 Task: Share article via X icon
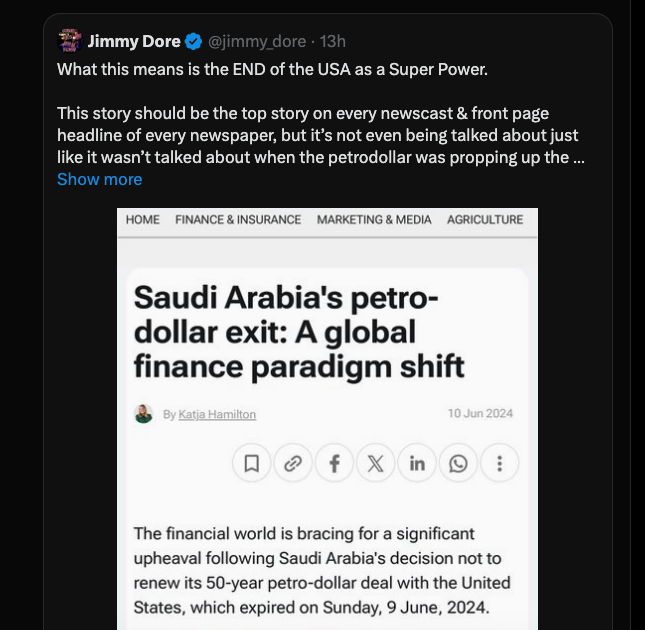point(376,463)
